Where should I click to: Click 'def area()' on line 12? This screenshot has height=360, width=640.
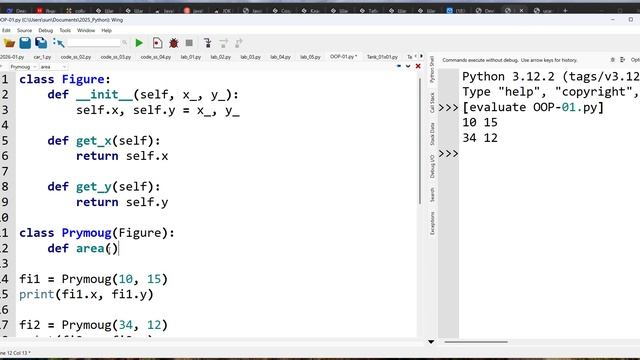click(82, 248)
